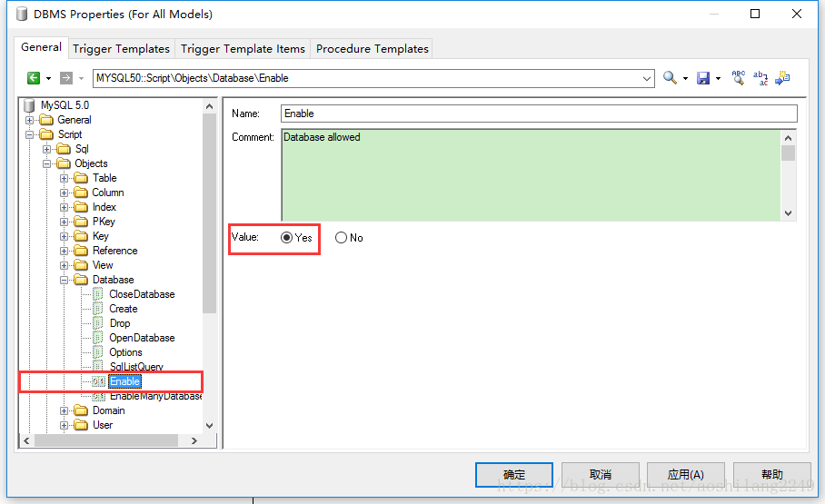This screenshot has height=504, width=825.
Task: Open the Procedure Templates tab
Action: [x=372, y=49]
